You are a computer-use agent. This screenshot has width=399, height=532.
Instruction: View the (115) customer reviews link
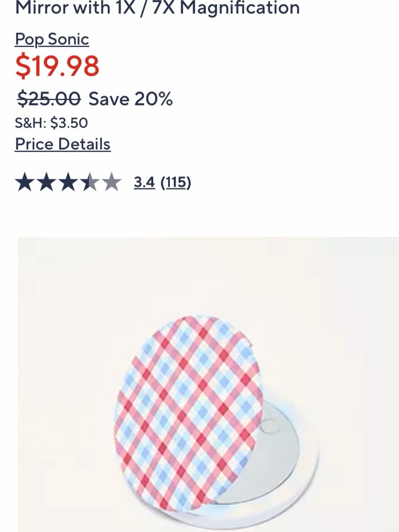pyautogui.click(x=176, y=182)
